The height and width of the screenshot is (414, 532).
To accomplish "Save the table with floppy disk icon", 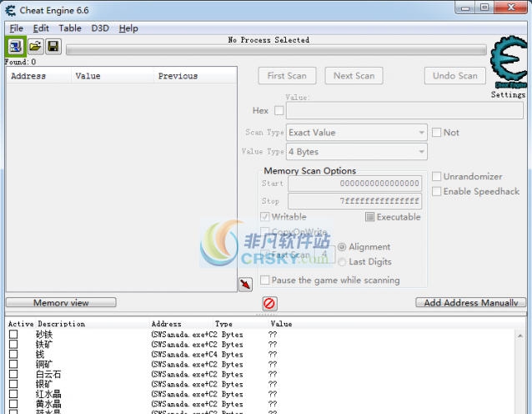I will (53, 46).
